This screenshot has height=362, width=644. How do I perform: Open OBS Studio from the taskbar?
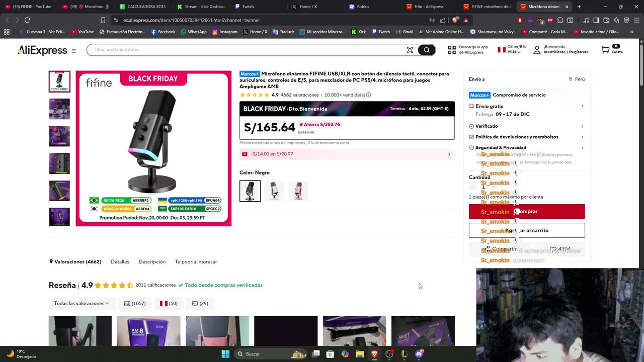(x=389, y=354)
